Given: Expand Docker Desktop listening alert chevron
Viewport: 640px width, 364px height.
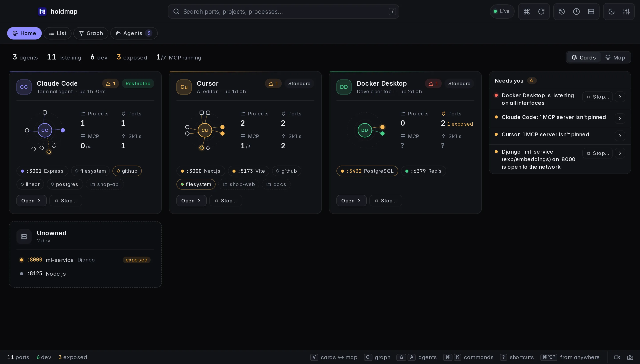Looking at the screenshot, I should click(620, 97).
